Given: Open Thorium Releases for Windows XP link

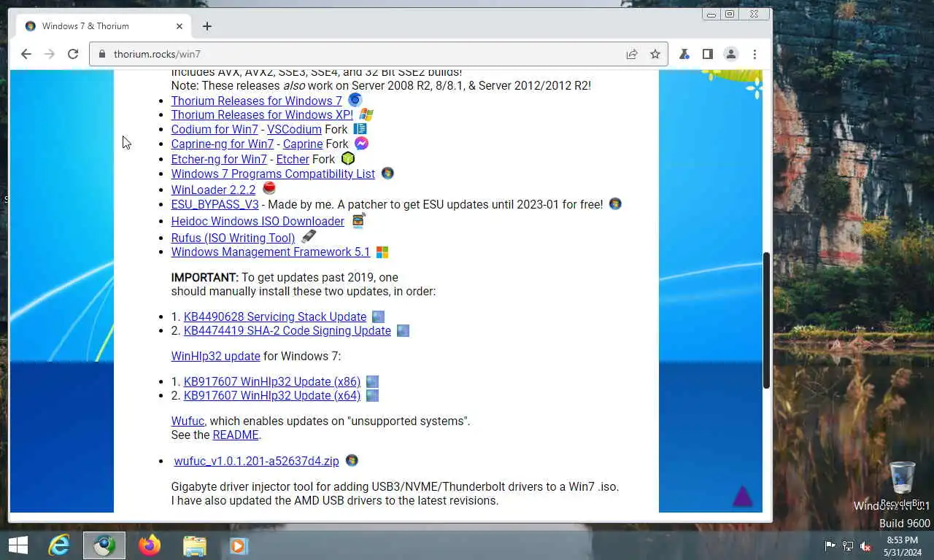Looking at the screenshot, I should tap(262, 114).
